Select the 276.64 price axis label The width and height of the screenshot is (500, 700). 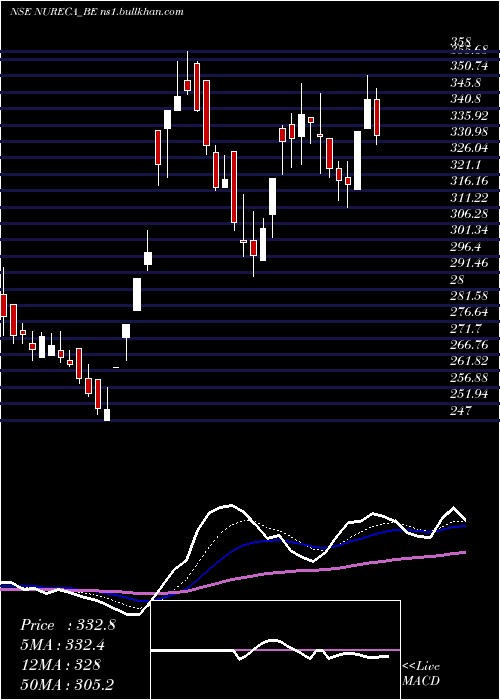coord(469,312)
